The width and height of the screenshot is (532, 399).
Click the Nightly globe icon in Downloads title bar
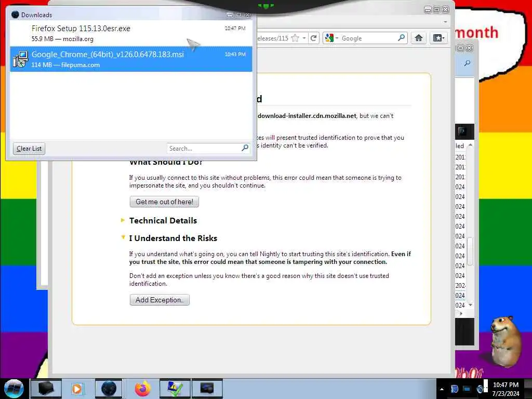[15, 15]
